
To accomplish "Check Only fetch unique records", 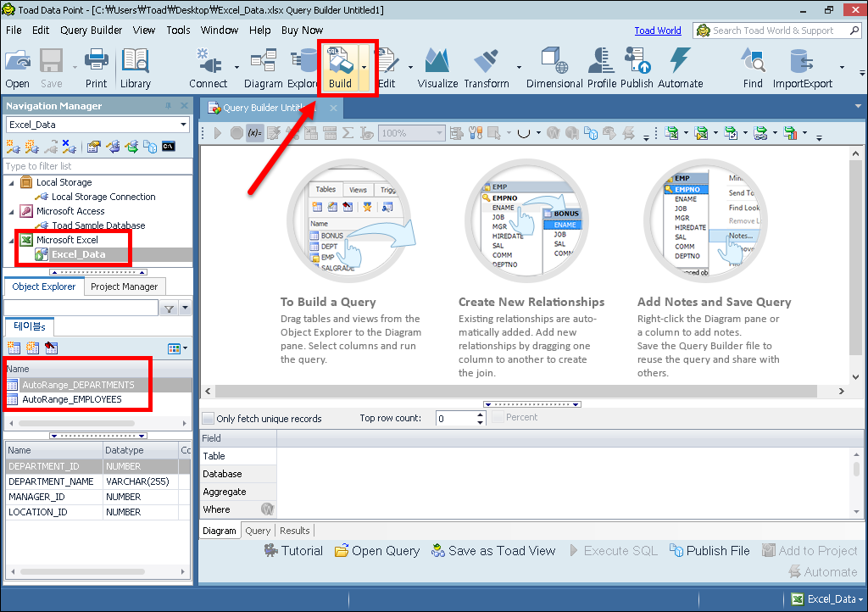I will coord(209,419).
